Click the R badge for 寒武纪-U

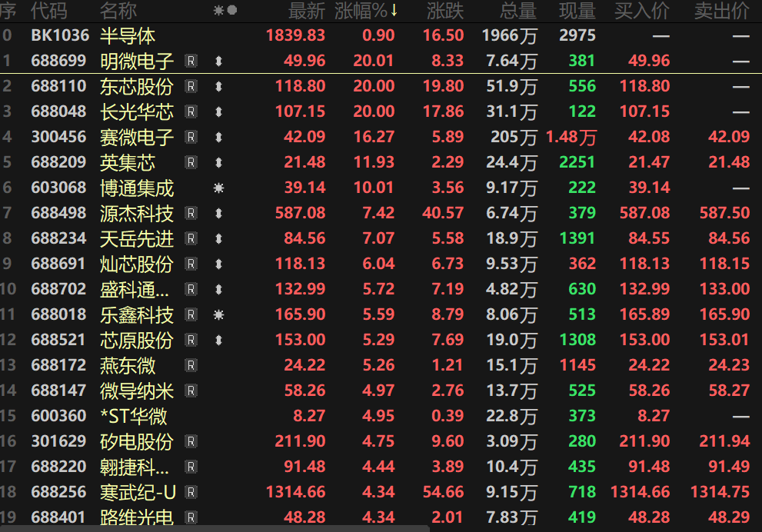point(191,492)
